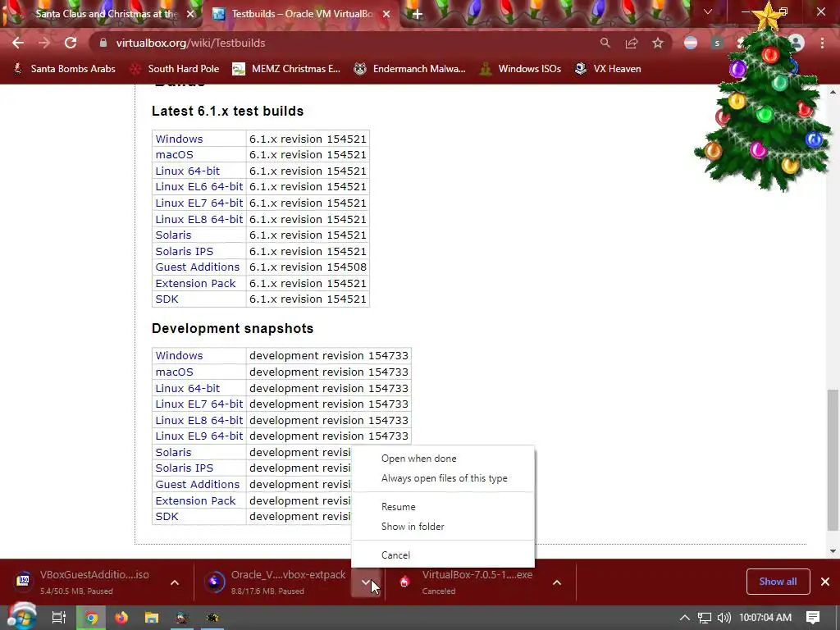Viewport: 840px width, 630px height.
Task: Close the Testbuilds Oracle VM VirtualBox tab
Action: pyautogui.click(x=386, y=14)
